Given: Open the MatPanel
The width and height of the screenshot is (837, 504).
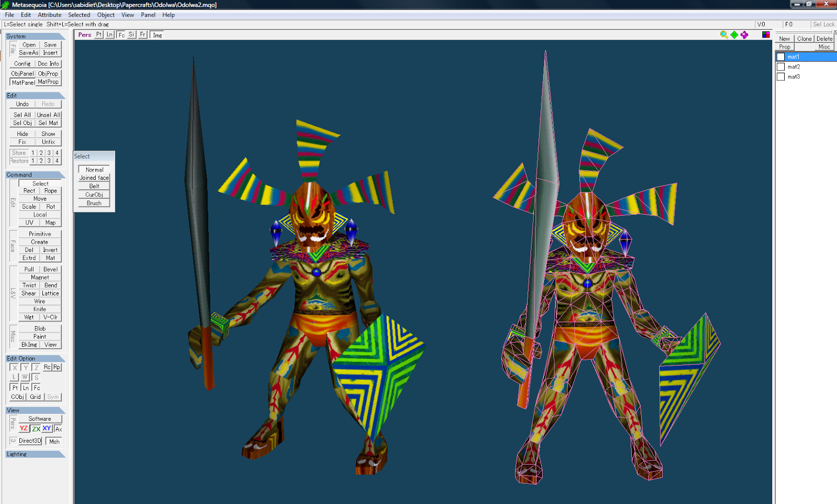Looking at the screenshot, I should (23, 82).
